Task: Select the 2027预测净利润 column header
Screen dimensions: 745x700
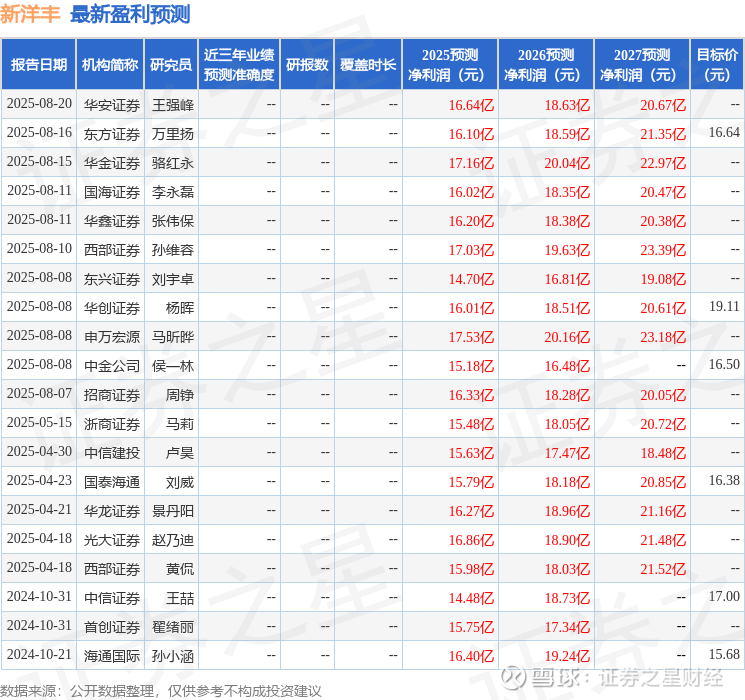Action: click(x=641, y=65)
